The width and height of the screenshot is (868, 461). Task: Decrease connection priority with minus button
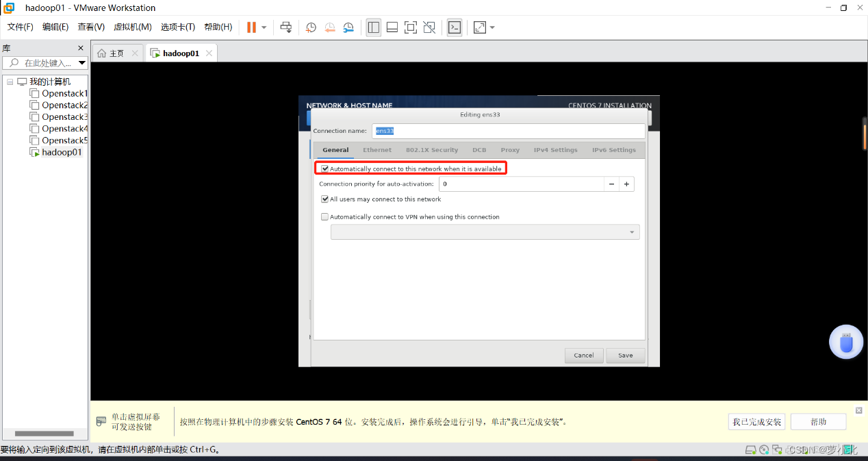611,184
